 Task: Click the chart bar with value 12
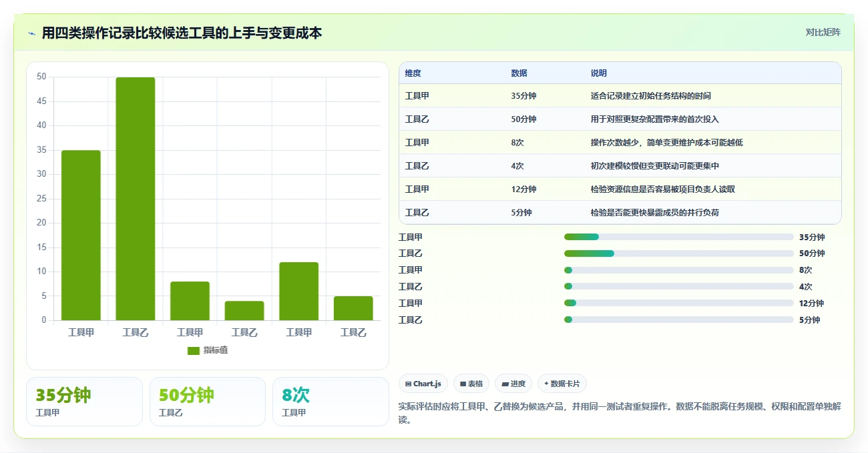pyautogui.click(x=299, y=292)
